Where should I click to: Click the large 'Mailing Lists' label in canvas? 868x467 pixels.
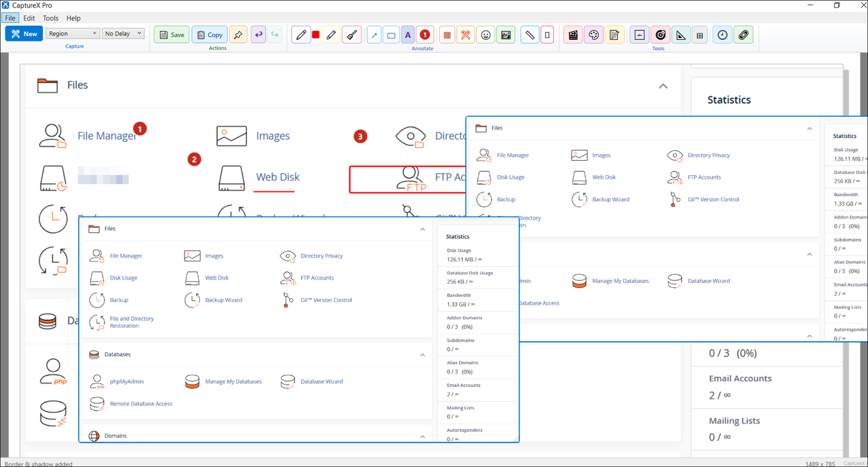tap(735, 421)
